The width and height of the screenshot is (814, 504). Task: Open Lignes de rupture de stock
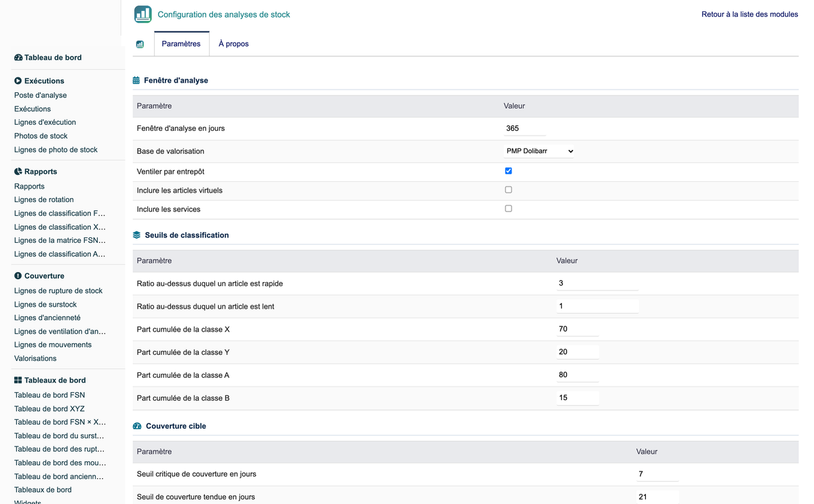click(58, 291)
